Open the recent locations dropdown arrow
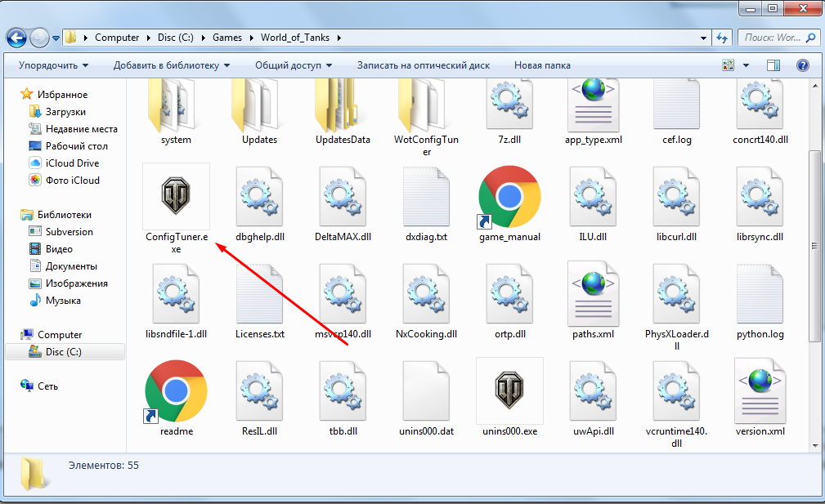 56,38
